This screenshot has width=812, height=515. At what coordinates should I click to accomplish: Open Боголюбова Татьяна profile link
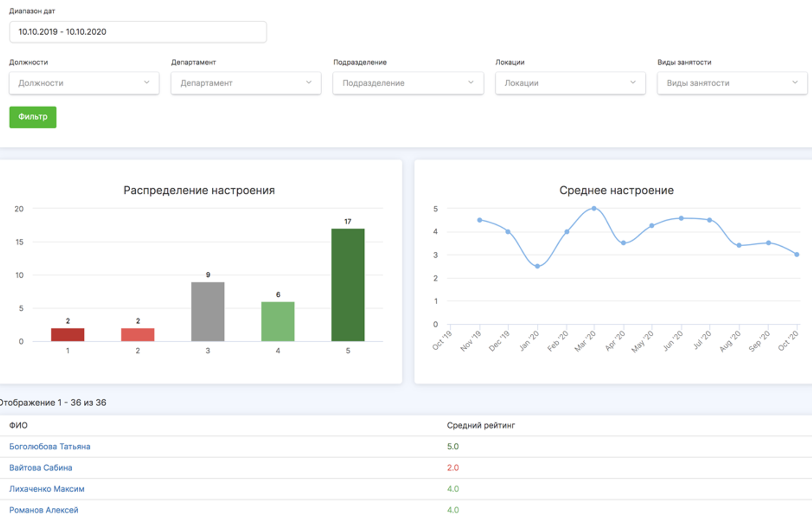coord(50,446)
